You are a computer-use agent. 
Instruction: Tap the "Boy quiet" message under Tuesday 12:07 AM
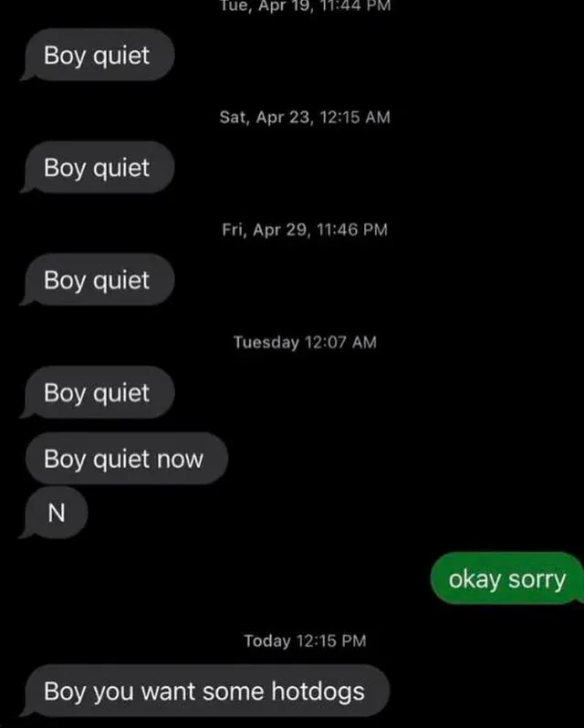pos(99,392)
